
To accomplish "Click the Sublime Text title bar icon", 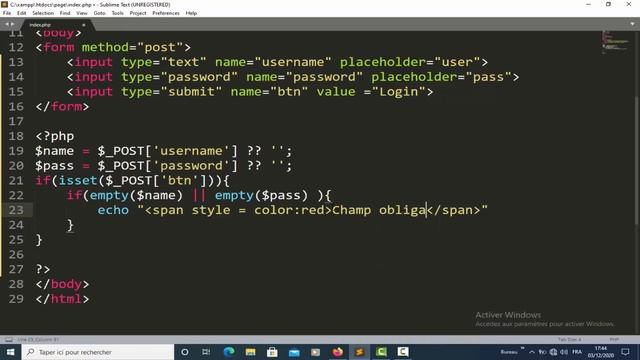I will point(5,4).
